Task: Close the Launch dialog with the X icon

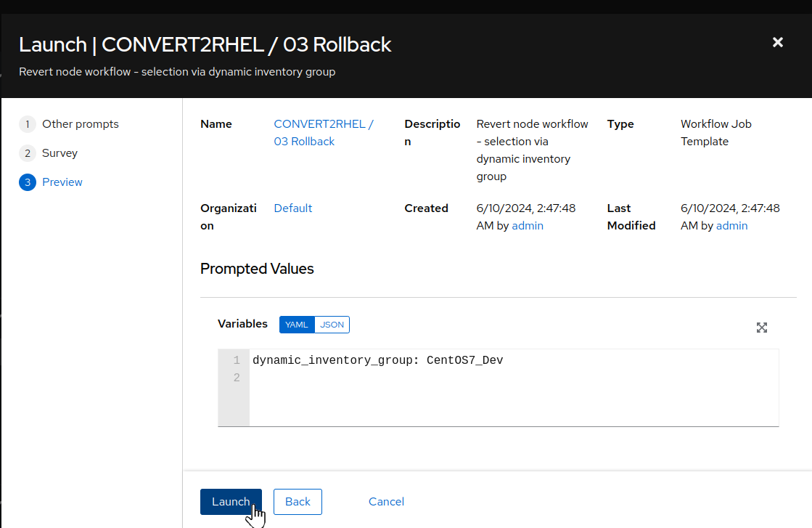Action: pos(777,43)
